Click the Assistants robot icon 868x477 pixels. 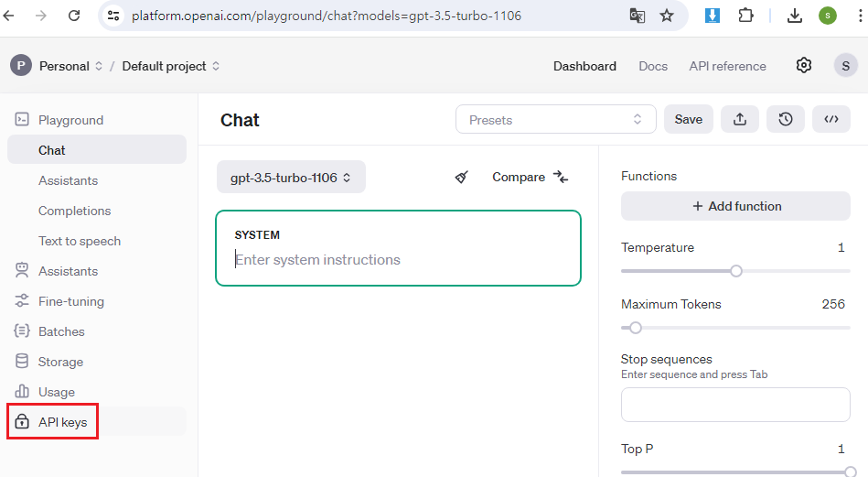click(x=22, y=270)
